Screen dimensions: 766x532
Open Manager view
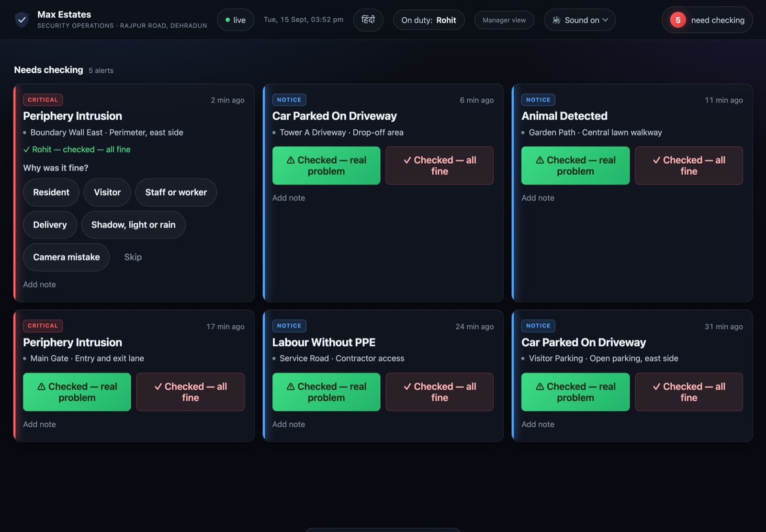click(x=504, y=20)
